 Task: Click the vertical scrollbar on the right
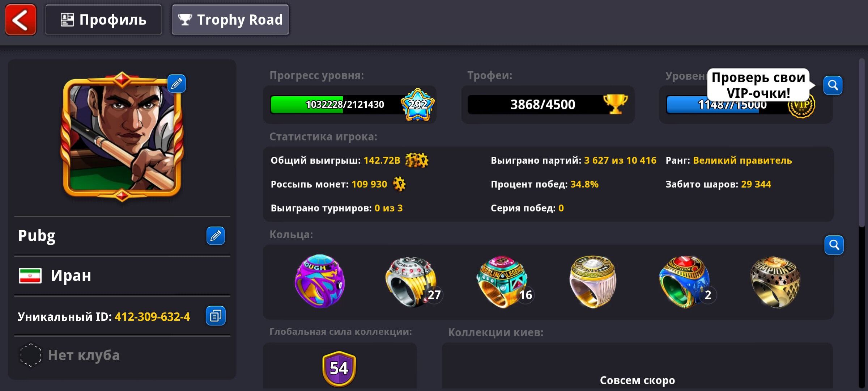click(x=863, y=143)
